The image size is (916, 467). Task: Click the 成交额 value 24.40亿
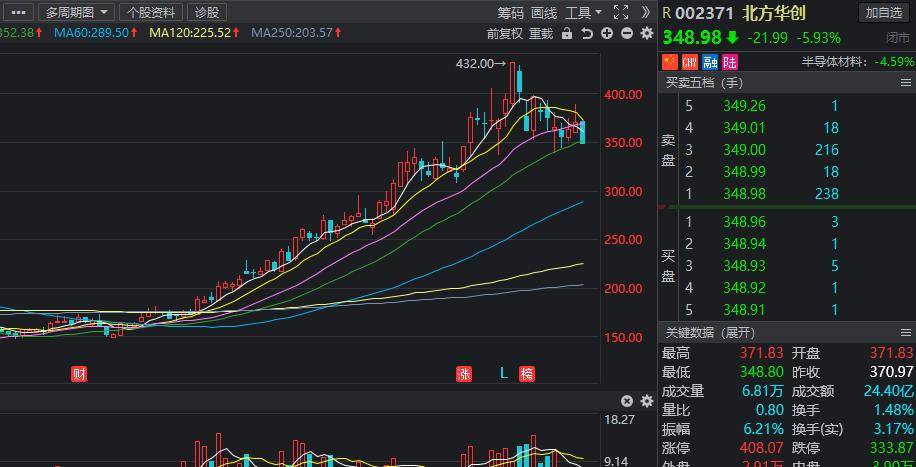point(887,391)
